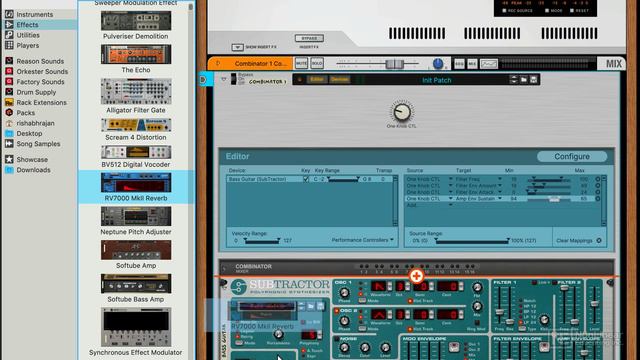Viewport: 640px width, 360px height.
Task: Browse patches with the Combinator folder icon
Action: pos(524,80)
